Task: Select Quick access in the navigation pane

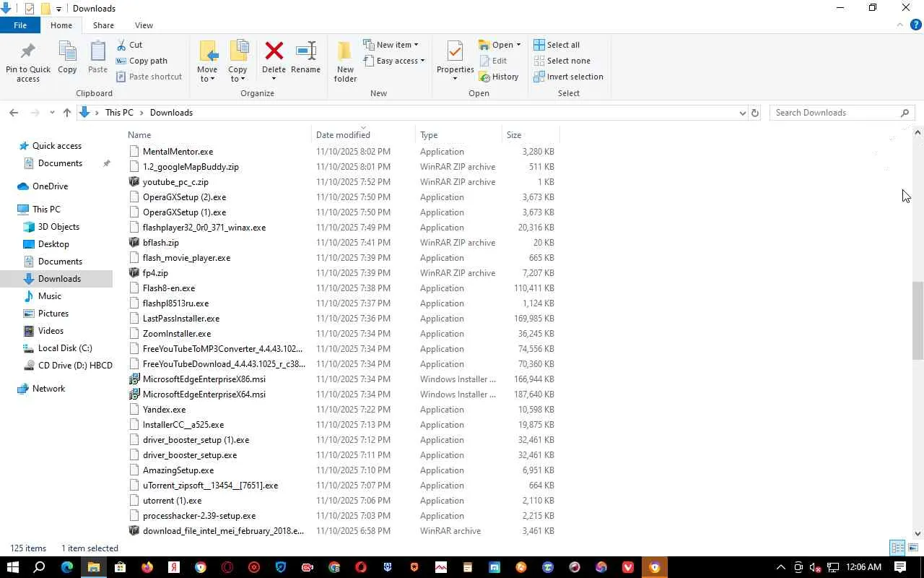Action: coord(57,146)
